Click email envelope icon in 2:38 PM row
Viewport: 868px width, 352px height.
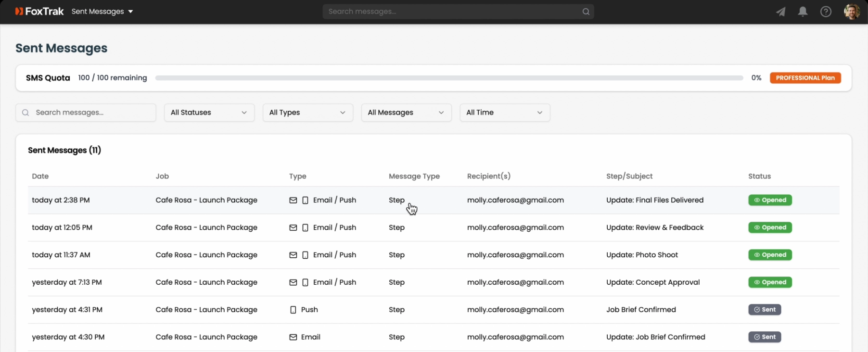tap(293, 200)
